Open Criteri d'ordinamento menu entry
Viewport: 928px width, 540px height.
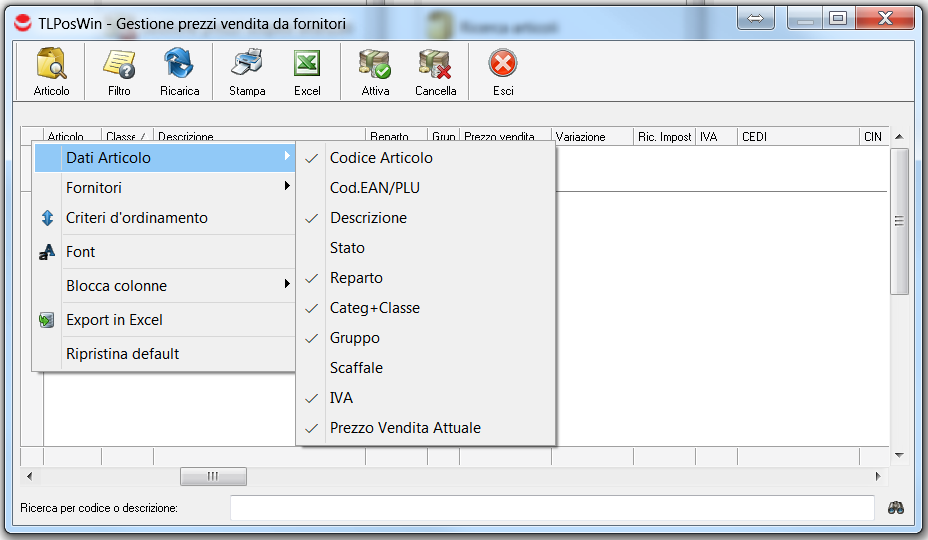[x=165, y=218]
